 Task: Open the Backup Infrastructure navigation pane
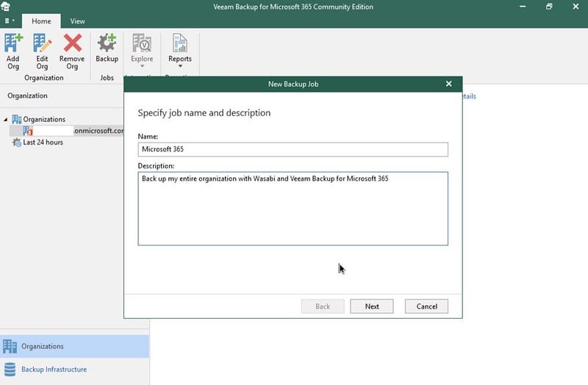(74, 370)
